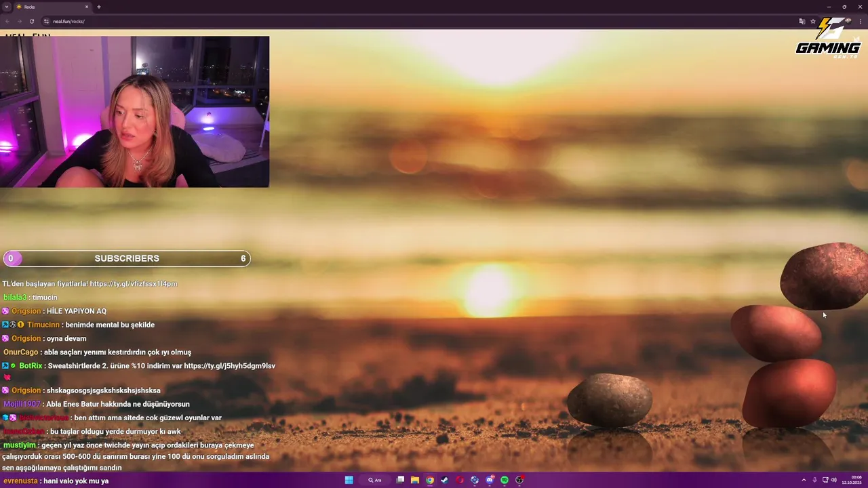Reload the neal.fun page
This screenshot has height=488, width=868.
[31, 21]
